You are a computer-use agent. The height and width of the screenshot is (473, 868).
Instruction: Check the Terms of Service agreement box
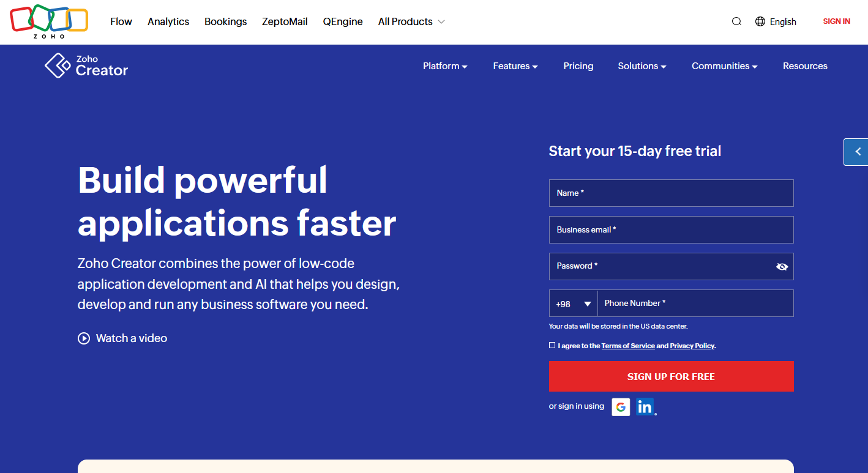(x=552, y=345)
